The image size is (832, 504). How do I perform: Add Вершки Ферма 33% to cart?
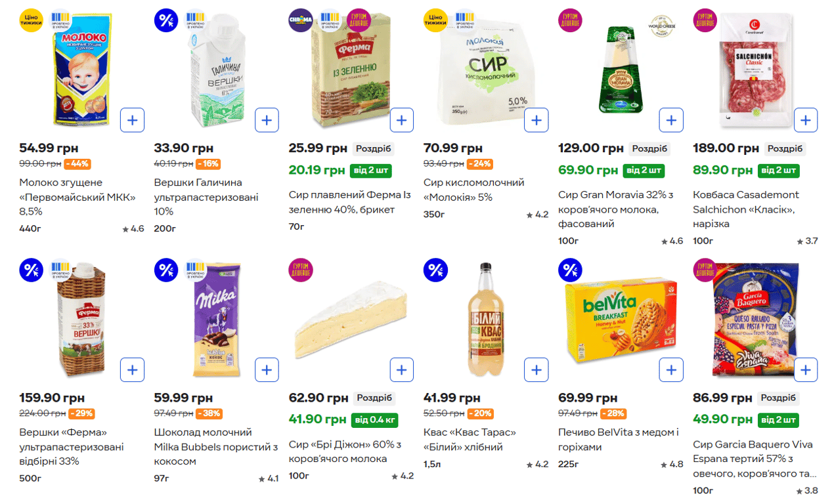click(132, 369)
